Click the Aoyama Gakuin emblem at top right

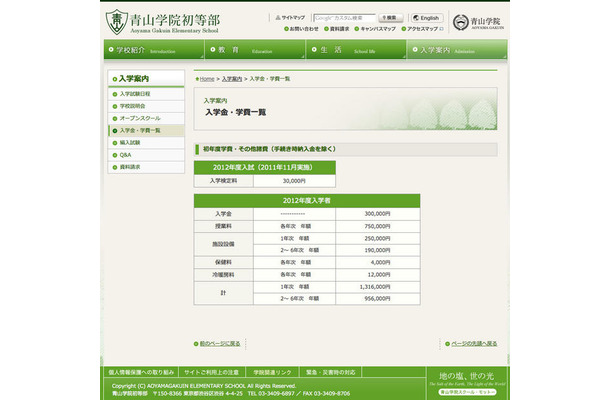tap(461, 22)
